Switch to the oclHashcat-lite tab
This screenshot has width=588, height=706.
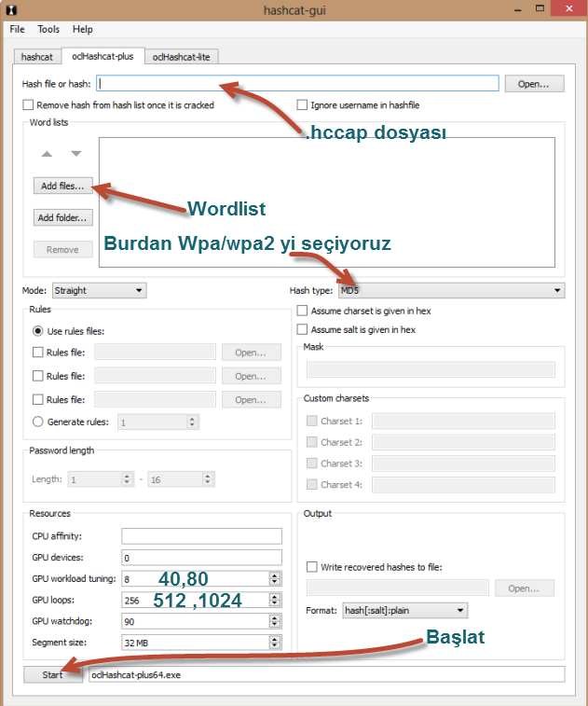coord(182,57)
